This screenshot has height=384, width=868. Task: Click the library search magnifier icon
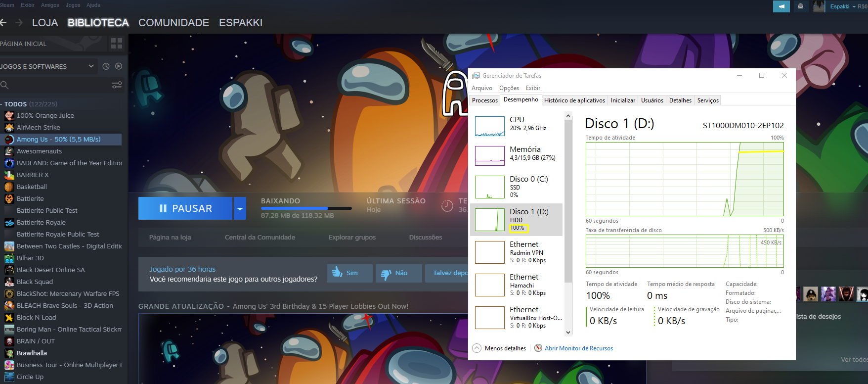click(x=4, y=85)
